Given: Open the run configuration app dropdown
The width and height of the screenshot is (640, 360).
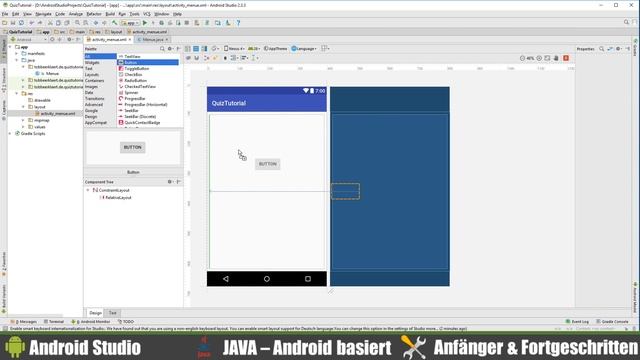Looking at the screenshot, I should [131, 23].
